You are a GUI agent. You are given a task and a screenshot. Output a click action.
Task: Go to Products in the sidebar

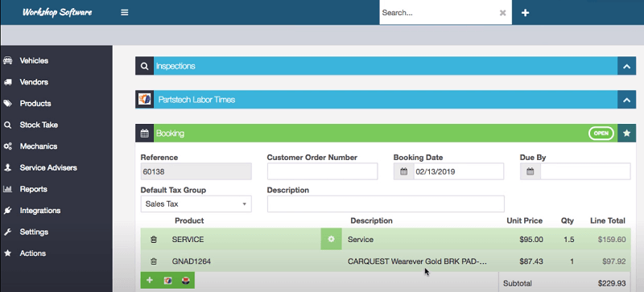pyautogui.click(x=35, y=104)
